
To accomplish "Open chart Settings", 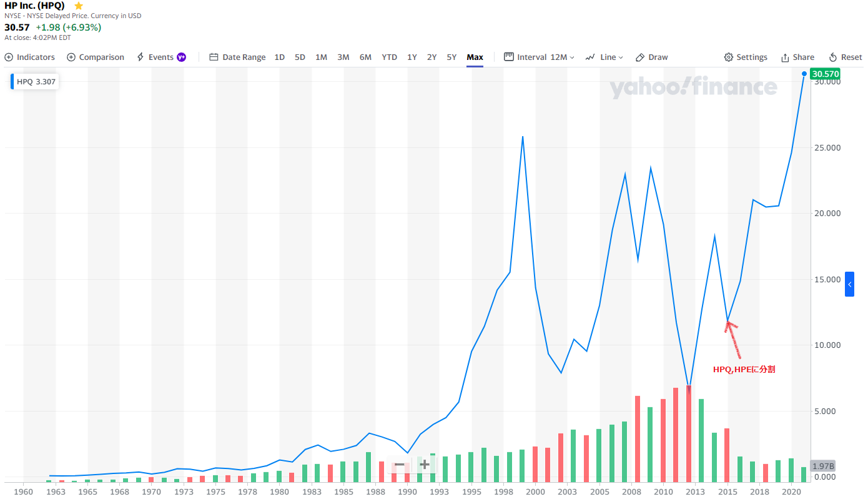I will [x=746, y=57].
